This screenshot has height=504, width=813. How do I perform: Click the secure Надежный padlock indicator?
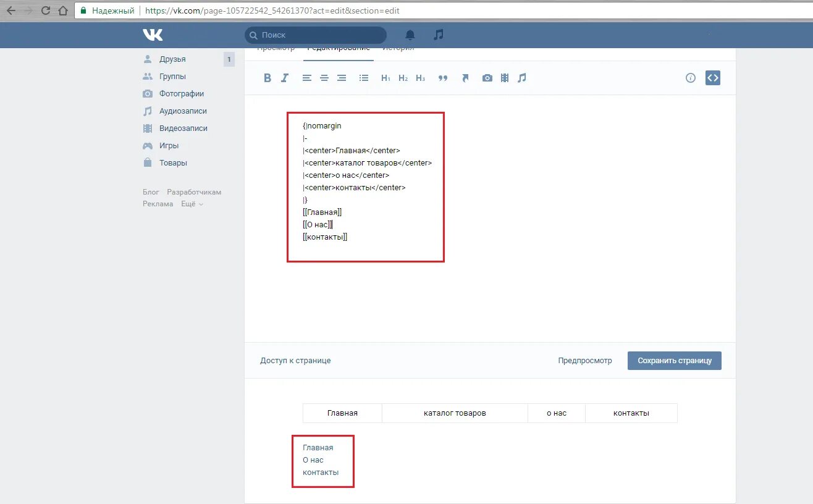coord(107,10)
